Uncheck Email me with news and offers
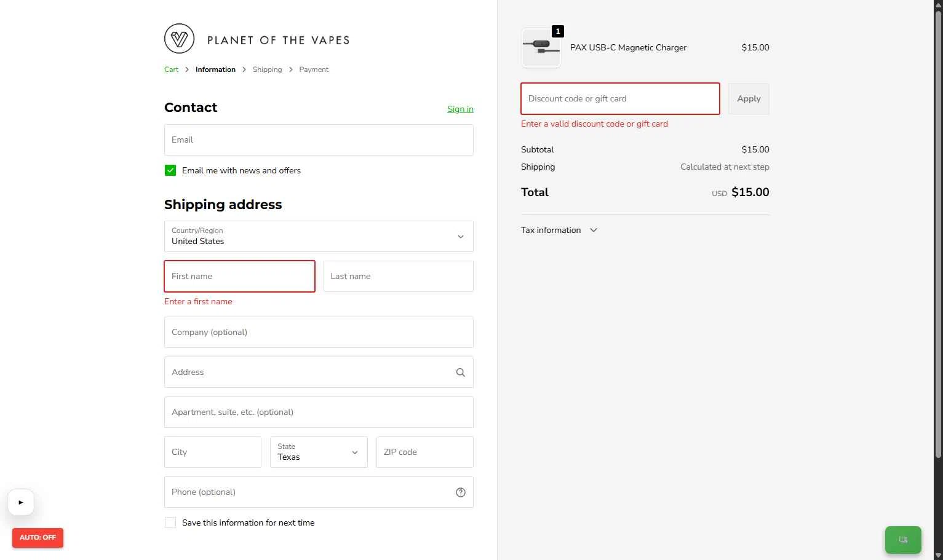The height and width of the screenshot is (560, 943). click(170, 170)
